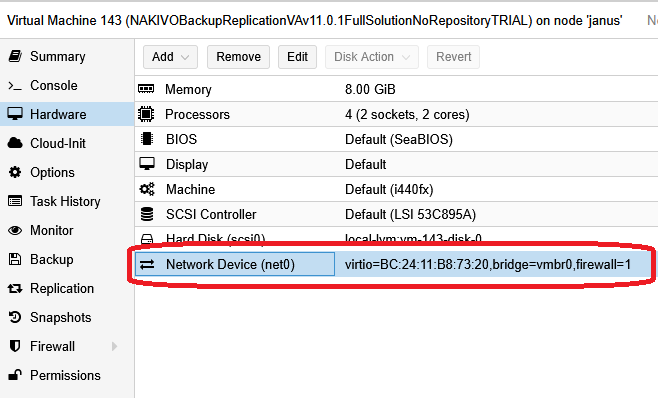This screenshot has width=658, height=398.
Task: Select the Processors chip icon row
Action: coord(396,114)
